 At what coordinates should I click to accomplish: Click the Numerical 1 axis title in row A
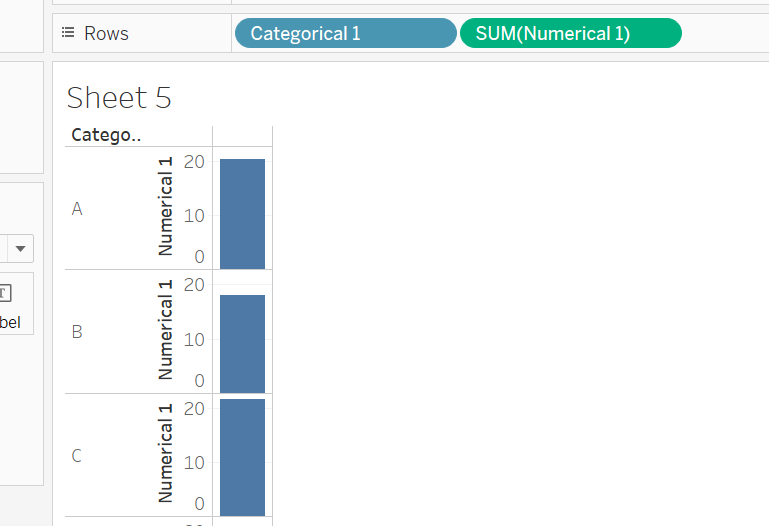[x=166, y=207]
